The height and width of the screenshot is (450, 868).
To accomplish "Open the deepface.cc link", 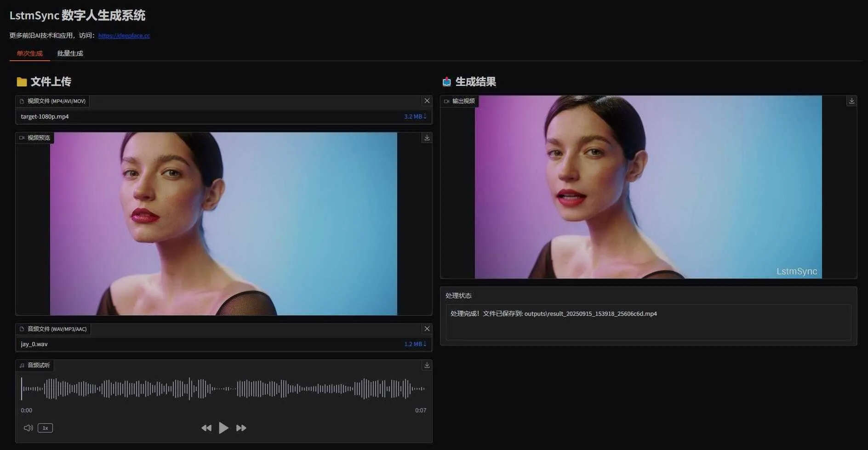I will click(124, 35).
